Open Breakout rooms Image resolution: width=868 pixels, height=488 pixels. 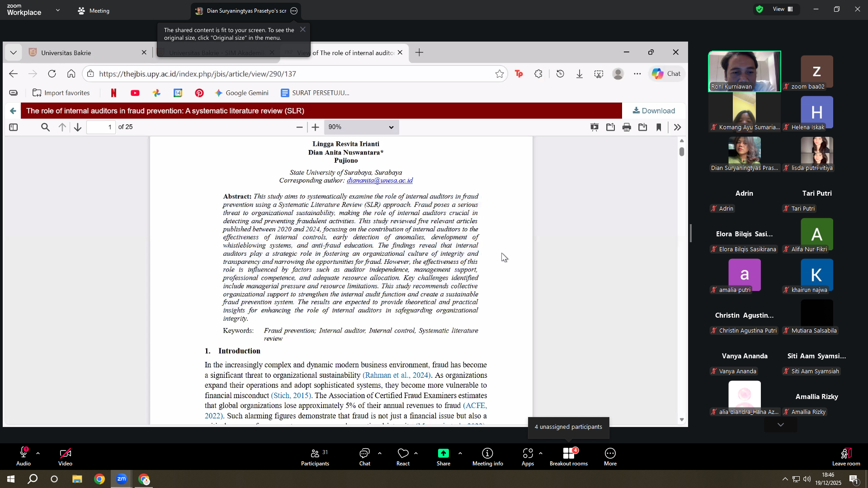coord(569,456)
